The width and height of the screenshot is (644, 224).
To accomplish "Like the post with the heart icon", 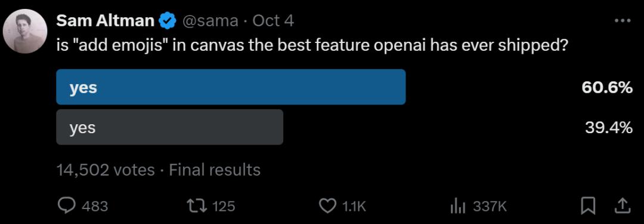I will 327,205.
